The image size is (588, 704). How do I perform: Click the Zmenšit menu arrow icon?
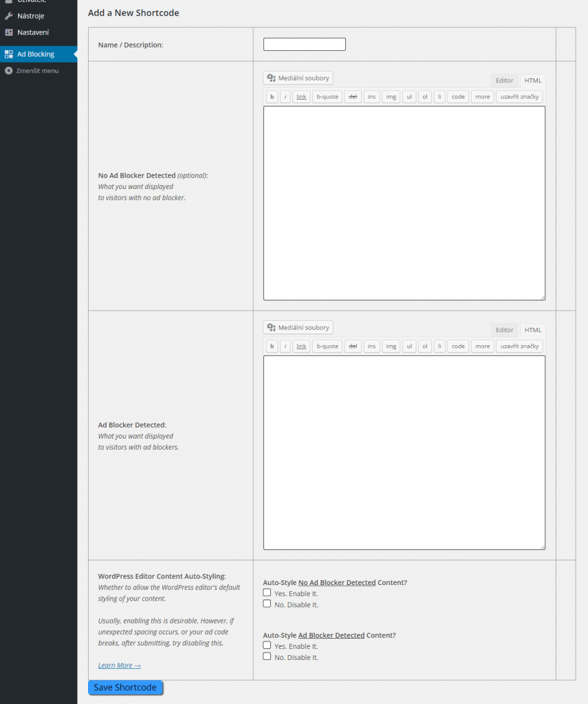point(8,71)
